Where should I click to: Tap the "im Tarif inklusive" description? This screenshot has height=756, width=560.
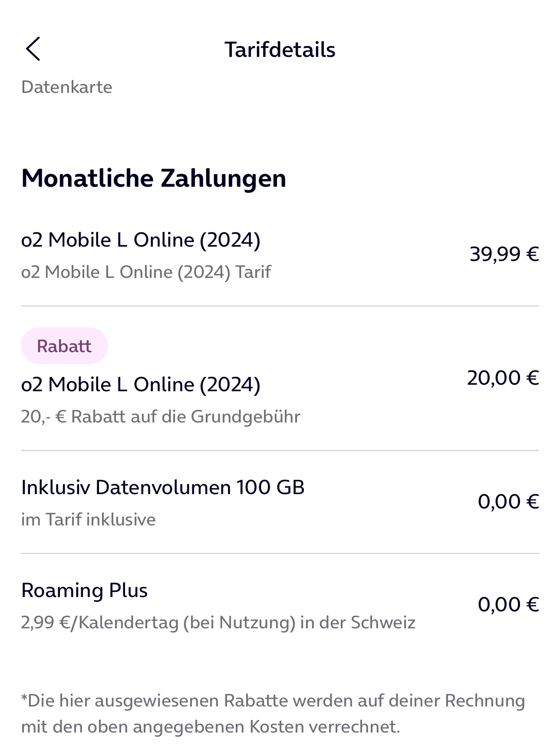(89, 520)
